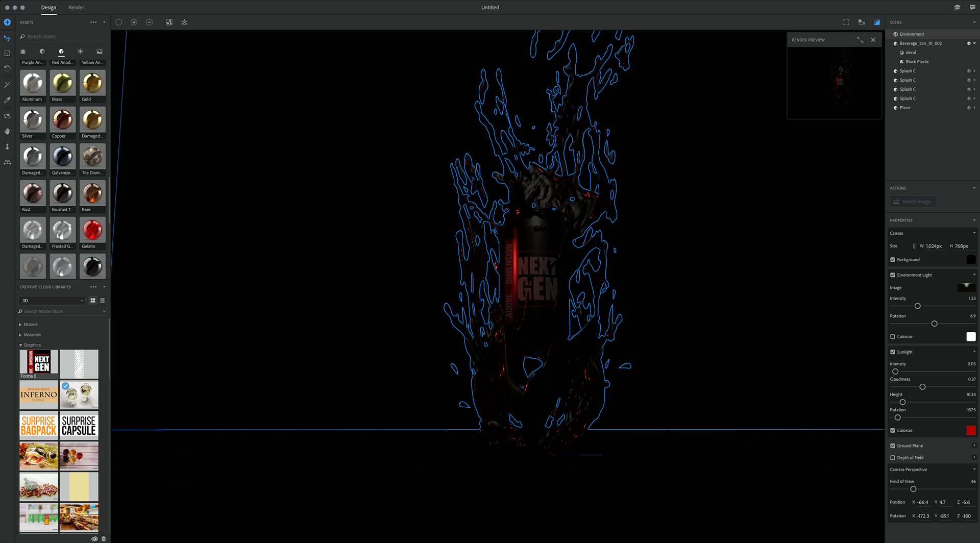
Task: Click the Creative Cloud icon near the trash icon
Action: [94, 538]
